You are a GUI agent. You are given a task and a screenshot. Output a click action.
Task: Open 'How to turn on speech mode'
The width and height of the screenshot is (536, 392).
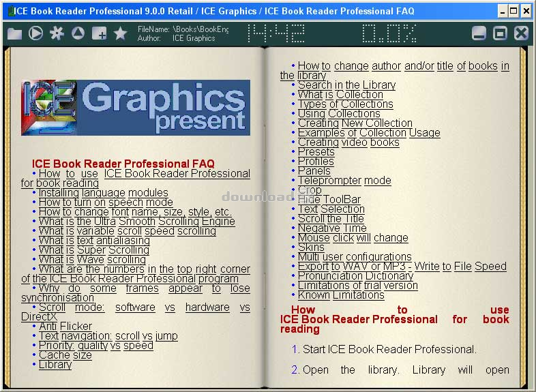coord(106,202)
